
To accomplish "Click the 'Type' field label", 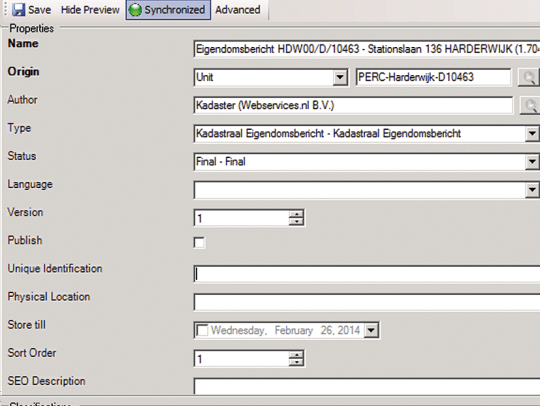I will [x=19, y=128].
